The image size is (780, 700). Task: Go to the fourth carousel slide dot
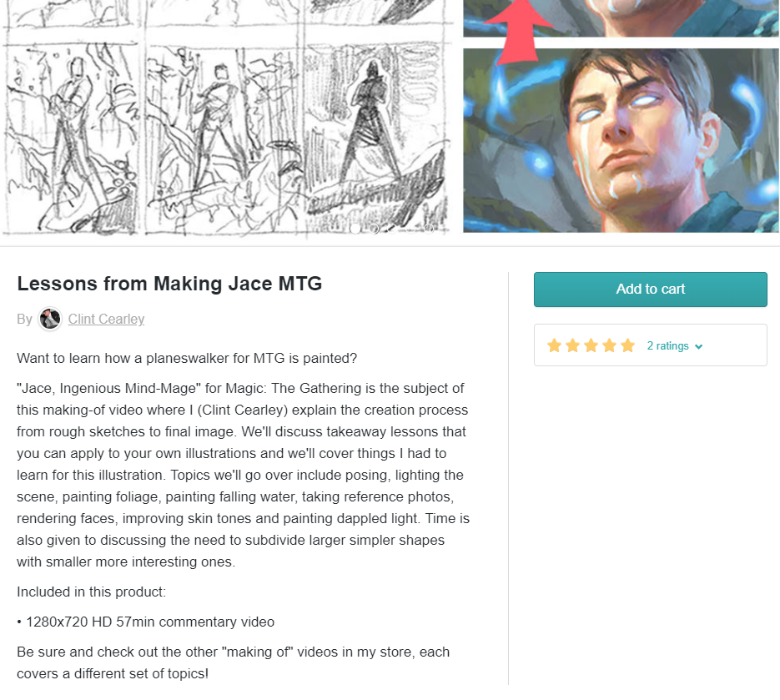(x=410, y=229)
